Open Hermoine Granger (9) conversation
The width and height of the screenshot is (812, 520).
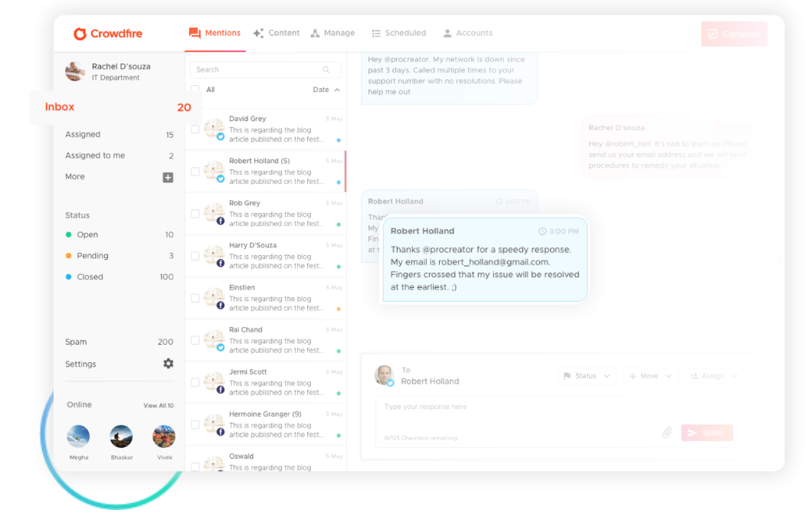click(x=266, y=425)
